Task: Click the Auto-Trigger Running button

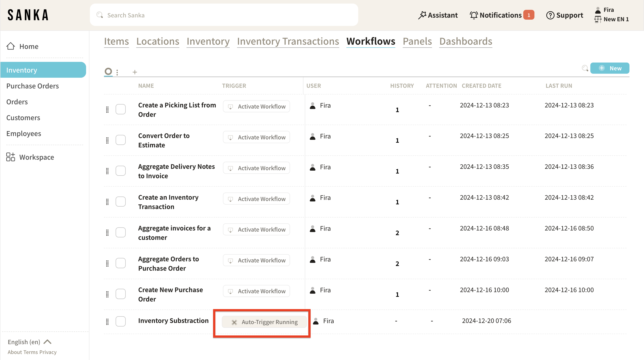Action: [x=264, y=322]
